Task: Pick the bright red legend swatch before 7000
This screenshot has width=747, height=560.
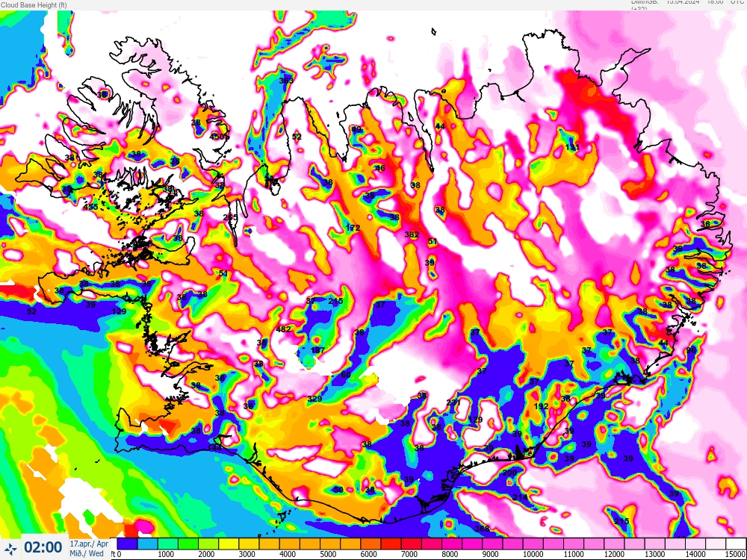Action: tap(391, 544)
